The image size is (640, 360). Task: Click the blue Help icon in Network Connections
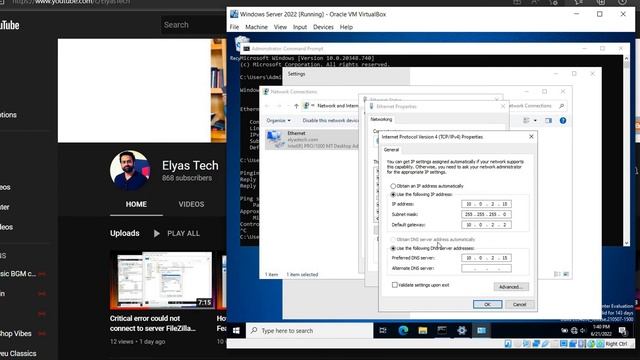[x=563, y=121]
